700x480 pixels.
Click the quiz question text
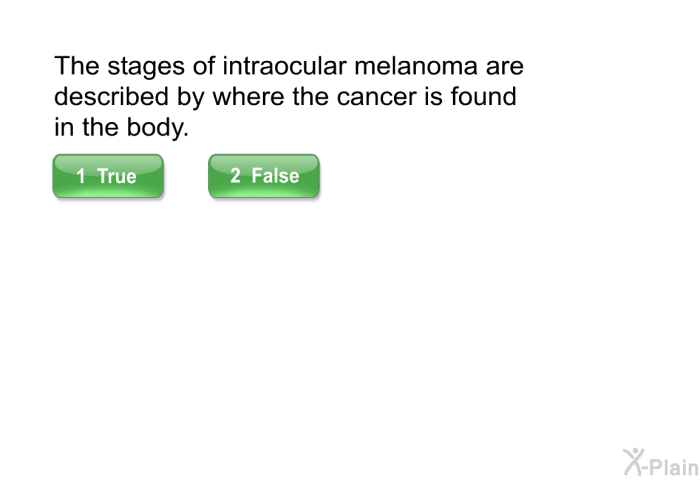click(289, 96)
